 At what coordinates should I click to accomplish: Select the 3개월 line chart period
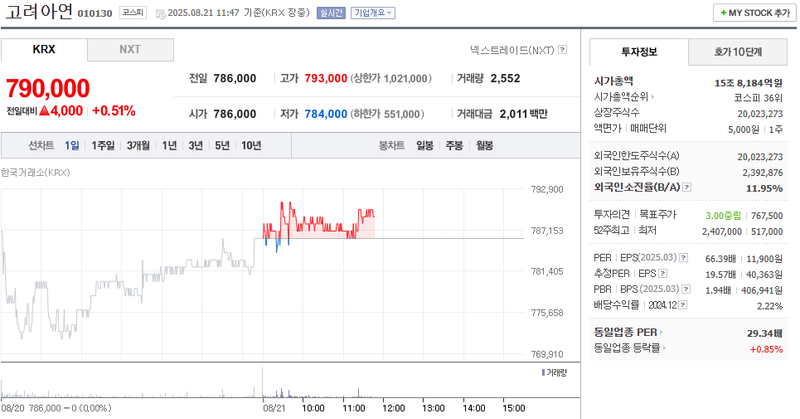point(138,145)
